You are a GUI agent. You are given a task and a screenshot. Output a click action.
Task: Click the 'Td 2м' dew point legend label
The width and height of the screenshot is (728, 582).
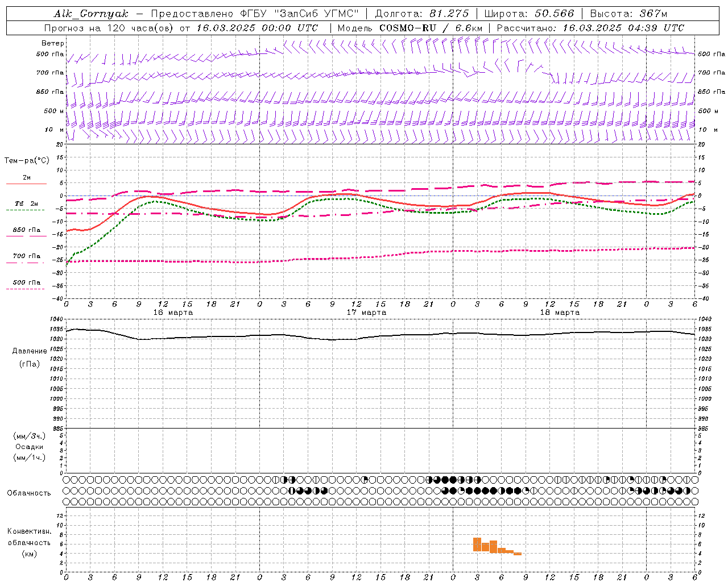pyautogui.click(x=27, y=203)
